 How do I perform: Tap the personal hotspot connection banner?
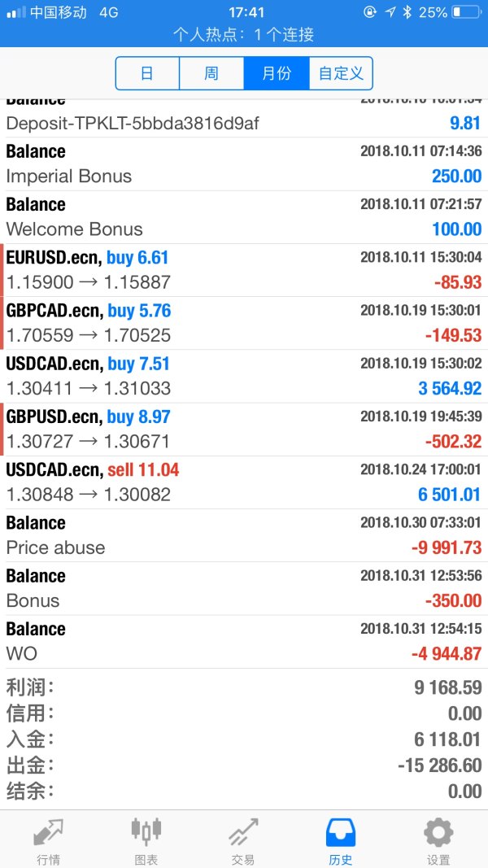tap(244, 35)
